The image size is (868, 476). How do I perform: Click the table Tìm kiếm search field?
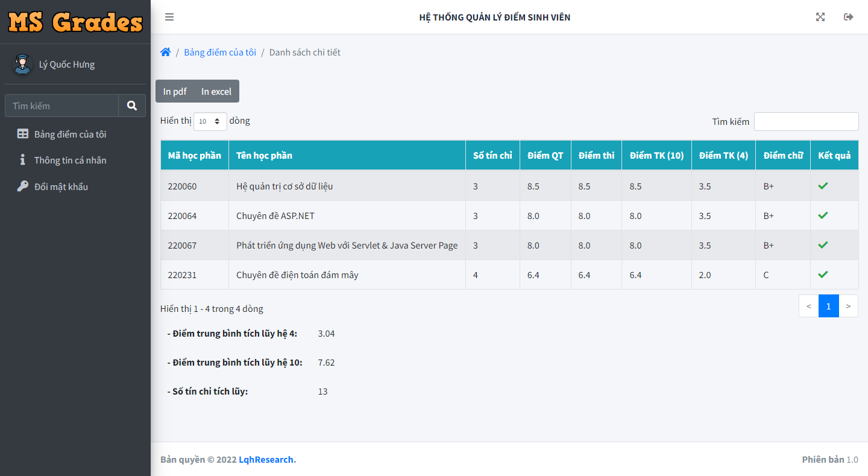pos(807,121)
